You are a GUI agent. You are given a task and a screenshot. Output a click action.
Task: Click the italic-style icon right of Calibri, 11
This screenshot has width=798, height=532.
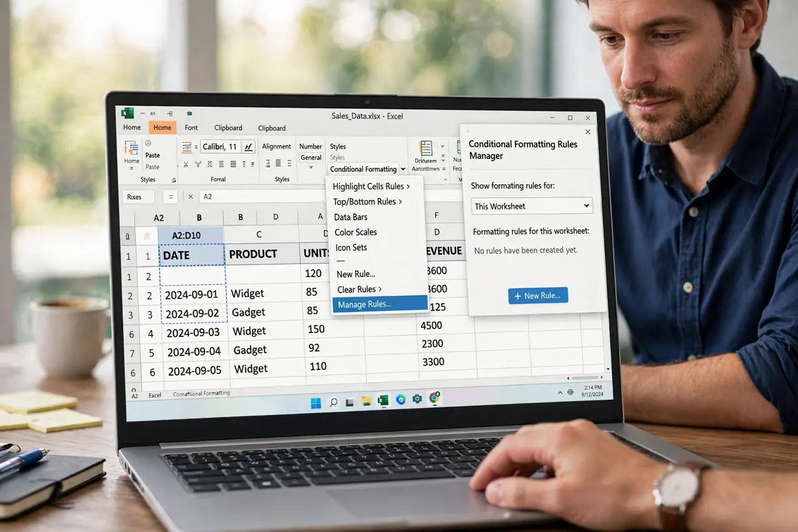point(249,147)
